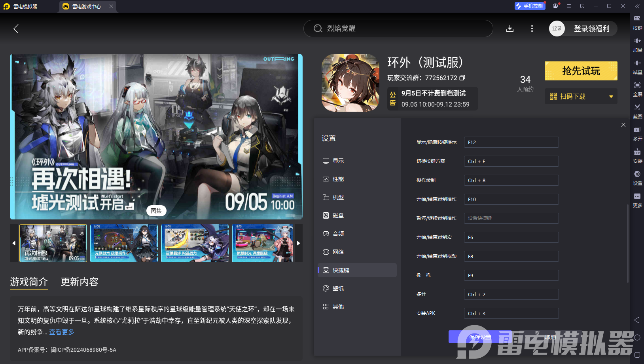
Task: Open the 按键 keymap settings icon in sidebar
Action: (x=637, y=23)
